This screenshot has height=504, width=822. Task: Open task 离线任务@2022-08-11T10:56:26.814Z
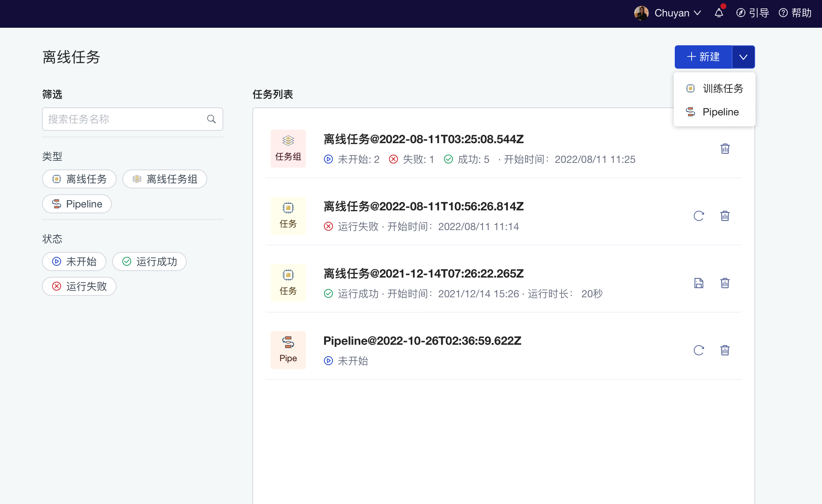click(x=423, y=206)
